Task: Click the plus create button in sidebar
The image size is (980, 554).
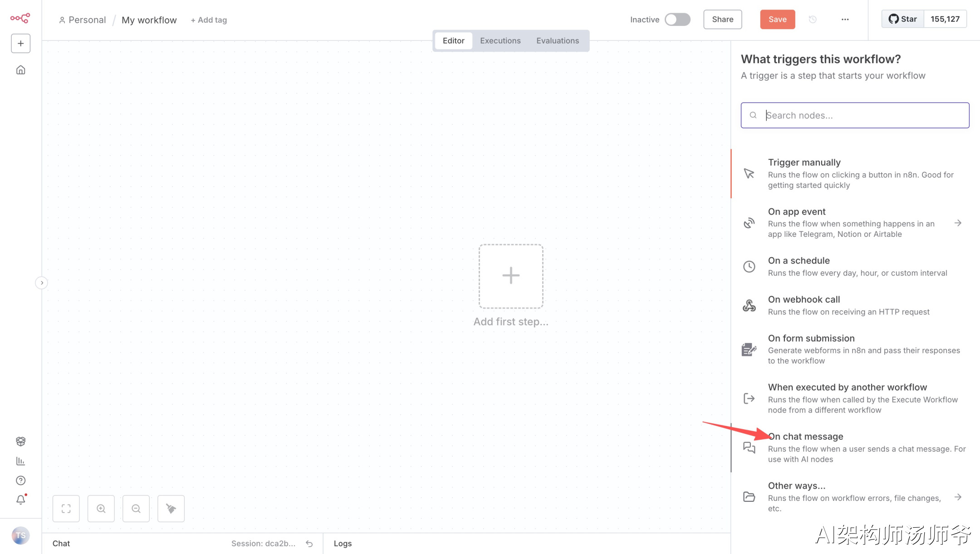Action: pos(20,44)
